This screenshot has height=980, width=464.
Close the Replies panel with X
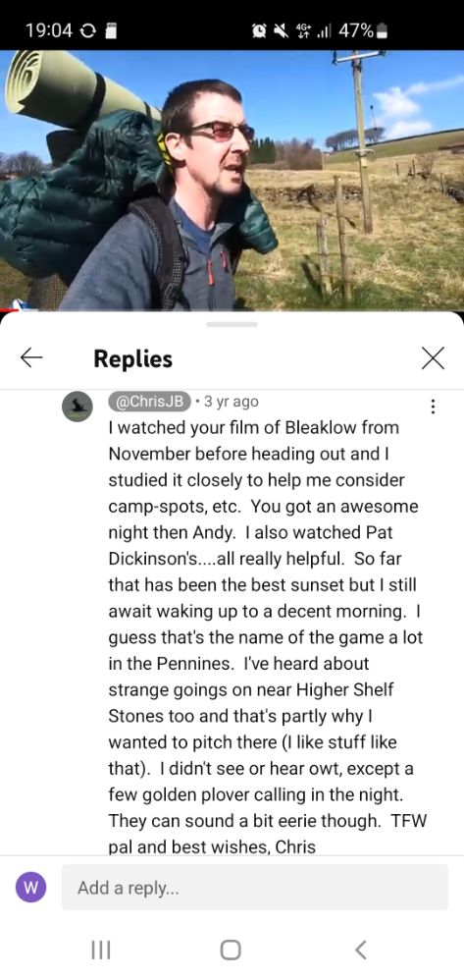pyautogui.click(x=433, y=358)
